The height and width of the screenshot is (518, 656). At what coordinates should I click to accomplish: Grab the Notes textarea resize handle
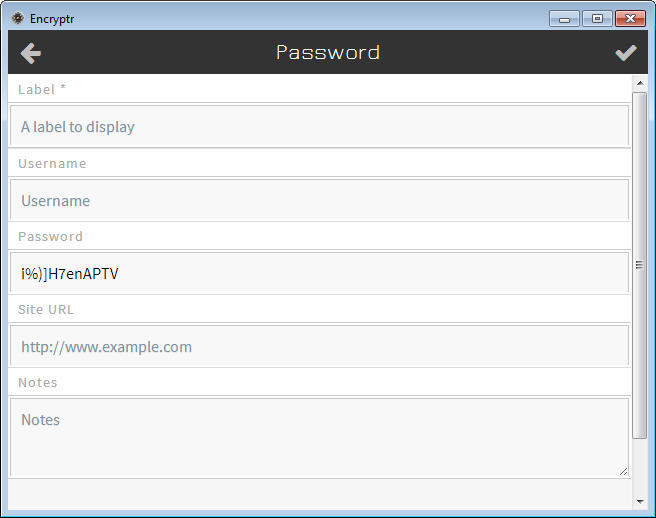(623, 472)
